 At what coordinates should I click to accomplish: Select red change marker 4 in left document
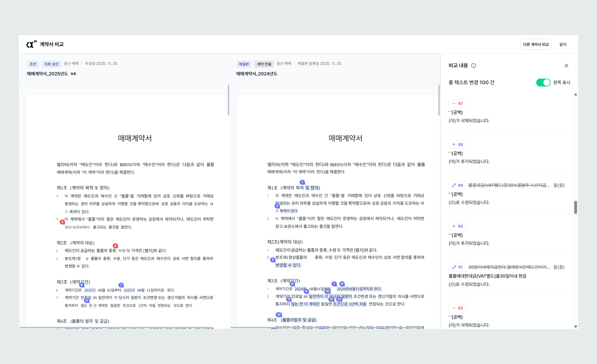(x=115, y=246)
